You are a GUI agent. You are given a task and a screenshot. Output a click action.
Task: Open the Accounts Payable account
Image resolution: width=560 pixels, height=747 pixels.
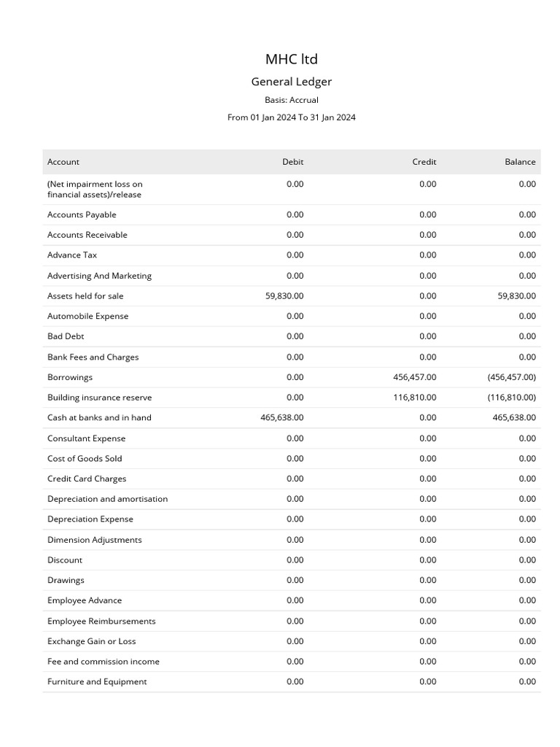[x=82, y=214]
